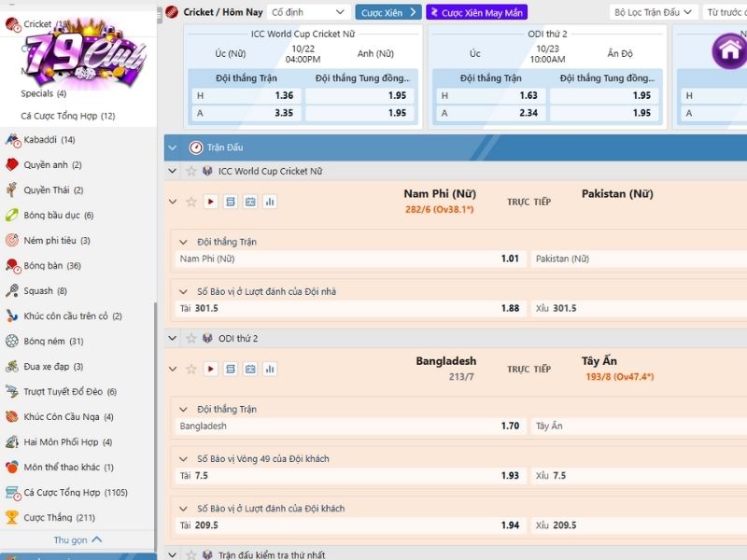Star the Bangladesh vs Tây Ấn match
The height and width of the screenshot is (560, 747).
tap(191, 370)
